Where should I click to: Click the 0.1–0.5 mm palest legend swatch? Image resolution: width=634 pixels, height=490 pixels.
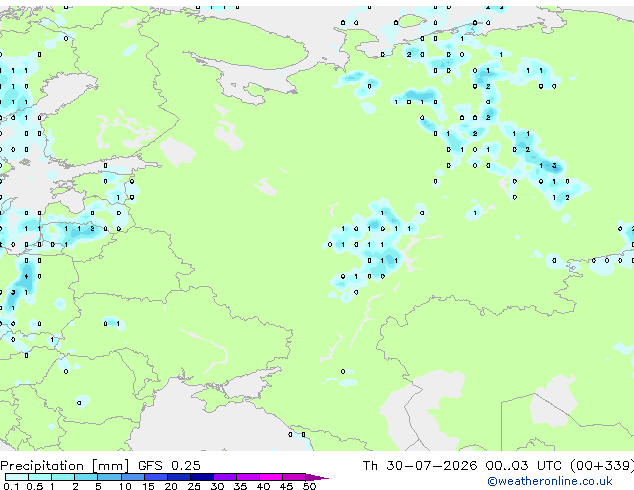coord(17,477)
